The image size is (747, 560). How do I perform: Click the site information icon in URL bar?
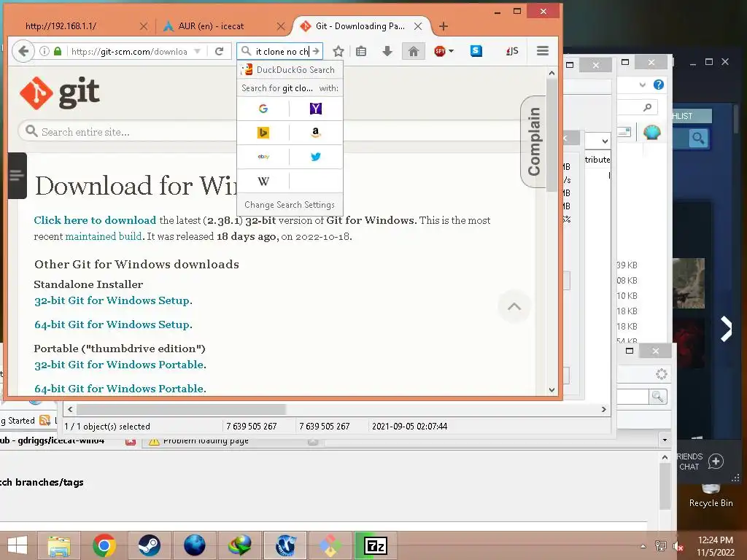pyautogui.click(x=44, y=51)
